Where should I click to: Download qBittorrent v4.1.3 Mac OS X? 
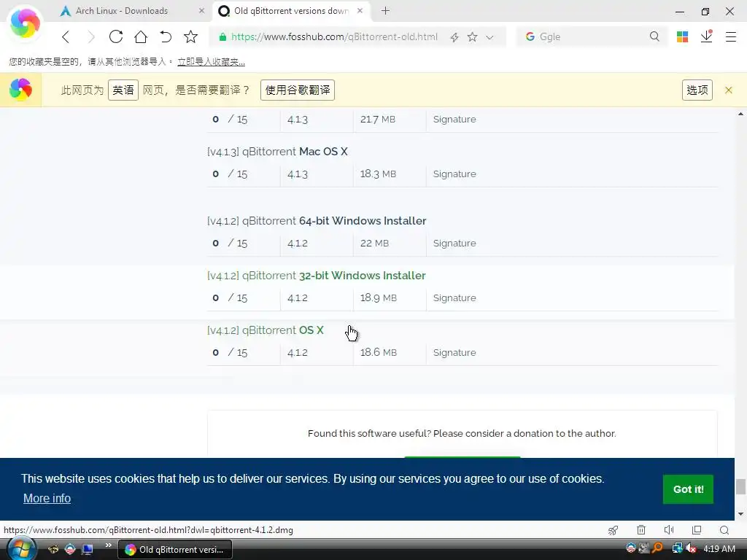[277, 152]
